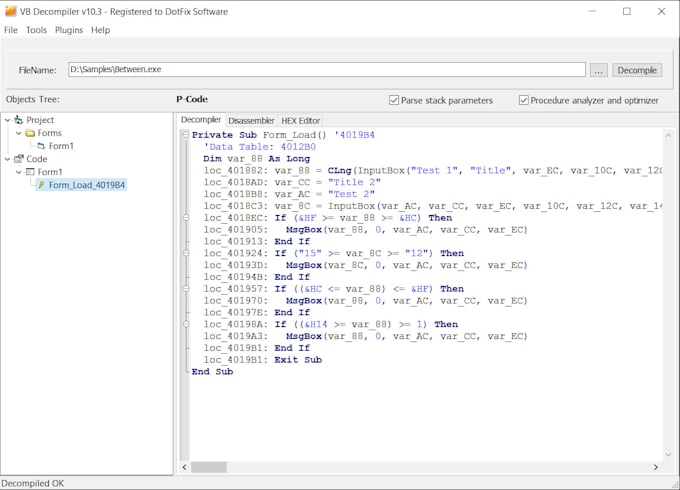The image size is (680, 490).
Task: Click the 'Decompiled OK' status bar text
Action: point(33,483)
